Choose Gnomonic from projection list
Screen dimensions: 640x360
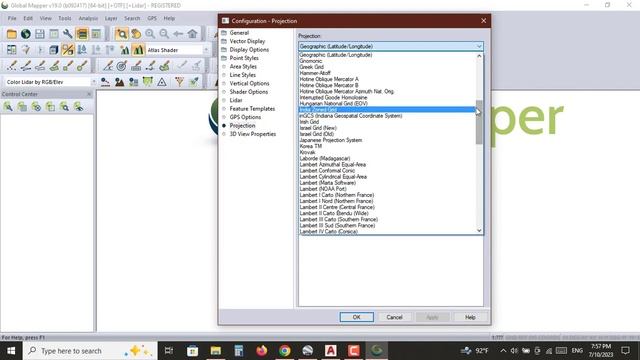point(311,61)
